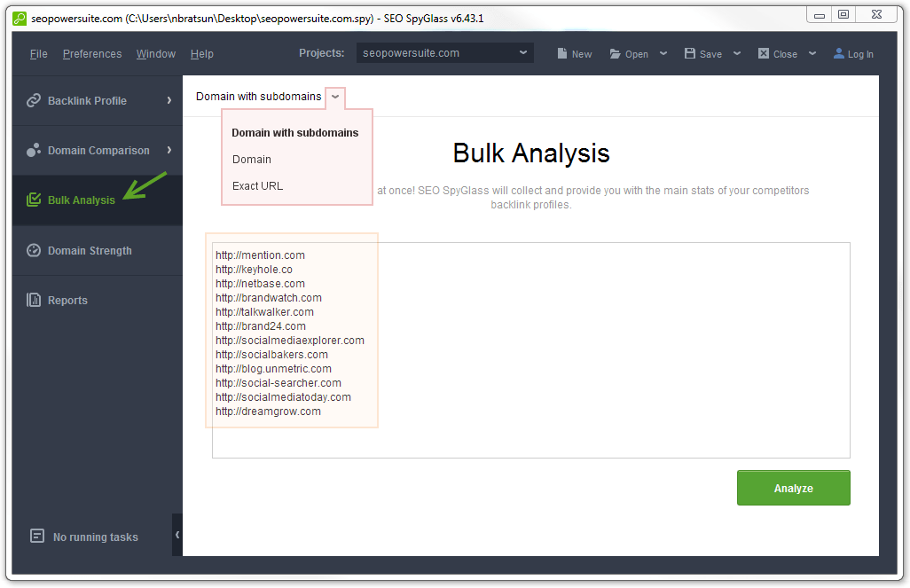This screenshot has width=910, height=588.
Task: Open the Preferences menu
Action: click(x=92, y=54)
